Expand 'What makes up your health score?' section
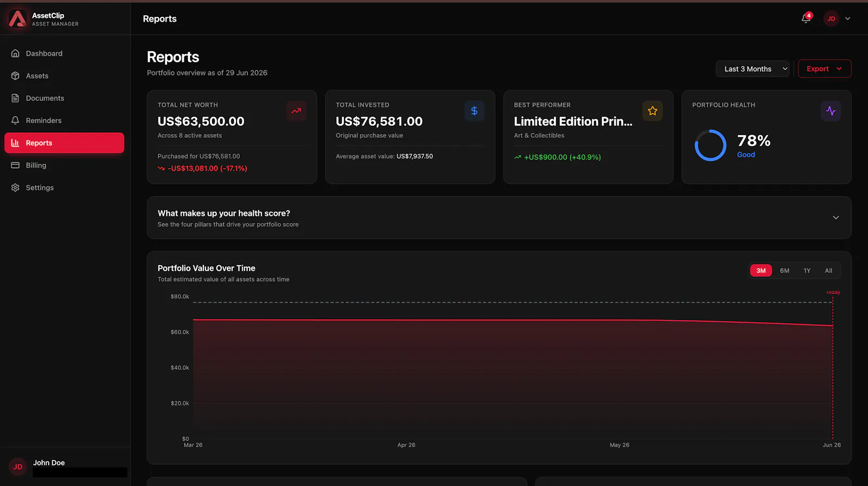This screenshot has width=868, height=486. pos(499,218)
